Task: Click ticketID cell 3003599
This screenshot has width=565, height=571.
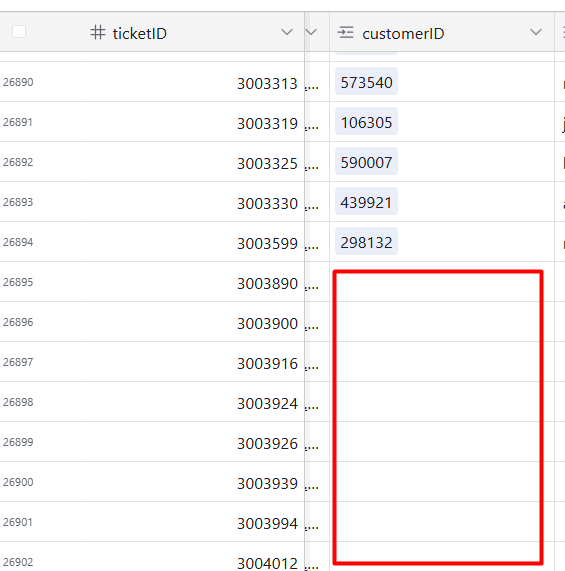Action: tap(192, 242)
